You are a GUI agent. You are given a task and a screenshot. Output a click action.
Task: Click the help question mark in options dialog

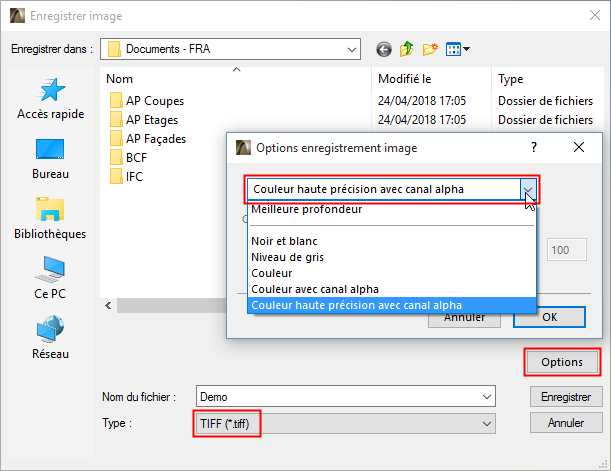pos(534,147)
